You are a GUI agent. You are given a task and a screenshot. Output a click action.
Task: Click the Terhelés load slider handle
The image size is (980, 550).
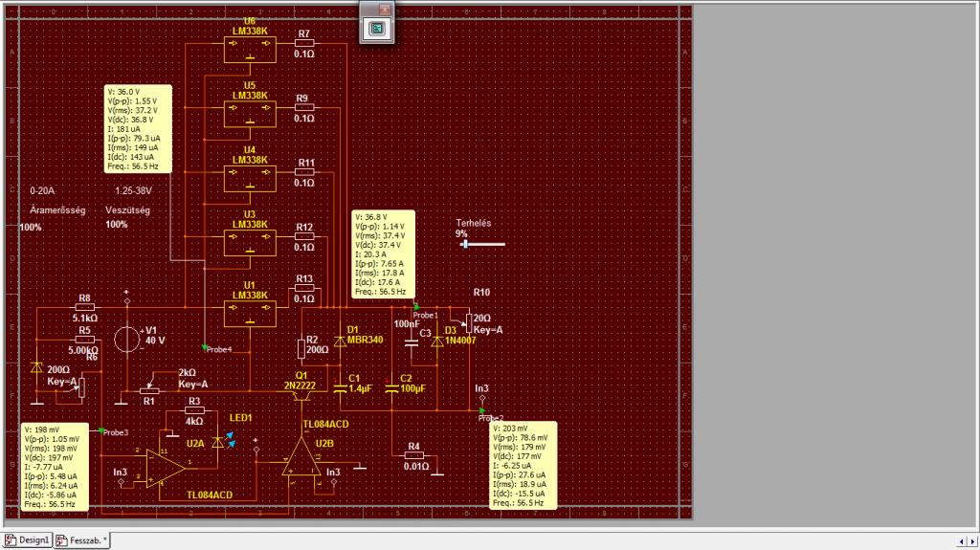tap(465, 244)
